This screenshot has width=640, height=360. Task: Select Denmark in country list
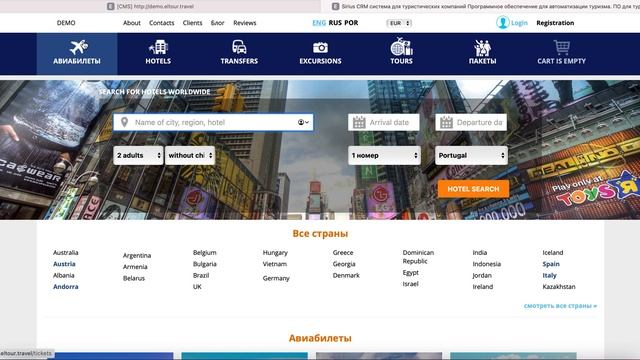[x=346, y=276]
